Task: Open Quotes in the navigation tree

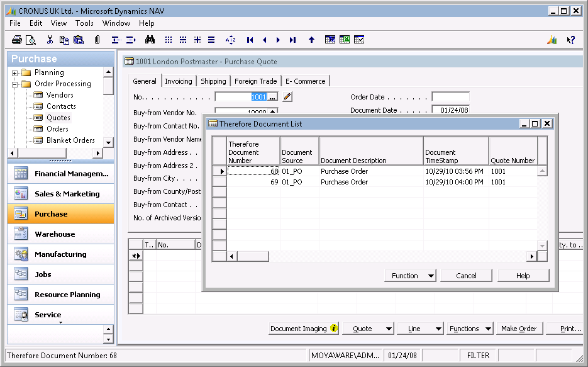Action: click(x=58, y=118)
